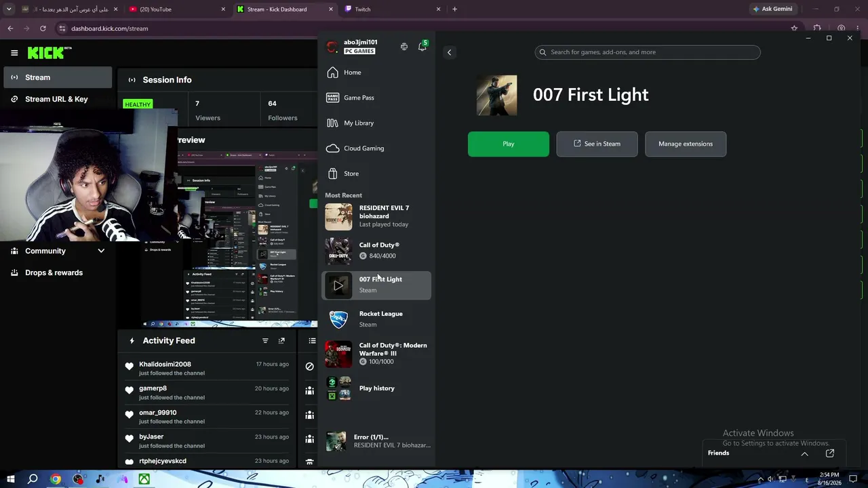Open the Kick hamburger menu
Viewport: 868px width, 488px height.
pos(14,53)
